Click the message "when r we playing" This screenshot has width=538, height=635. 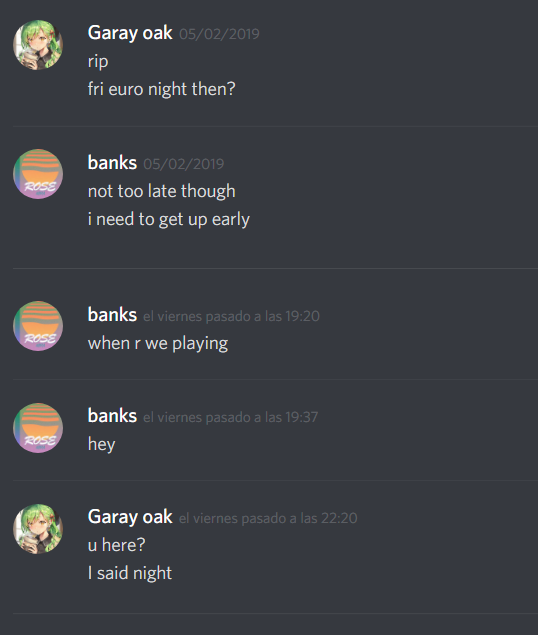coord(158,343)
